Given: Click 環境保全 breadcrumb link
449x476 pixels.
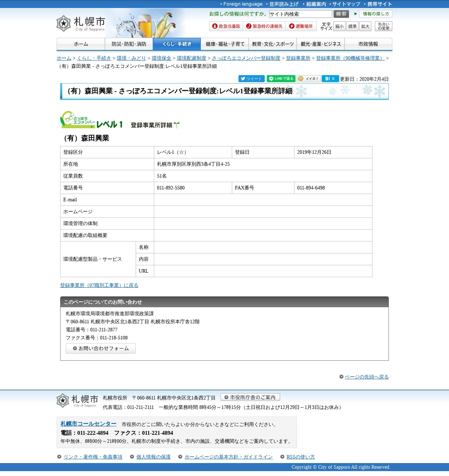Looking at the screenshot, I should click(162, 58).
